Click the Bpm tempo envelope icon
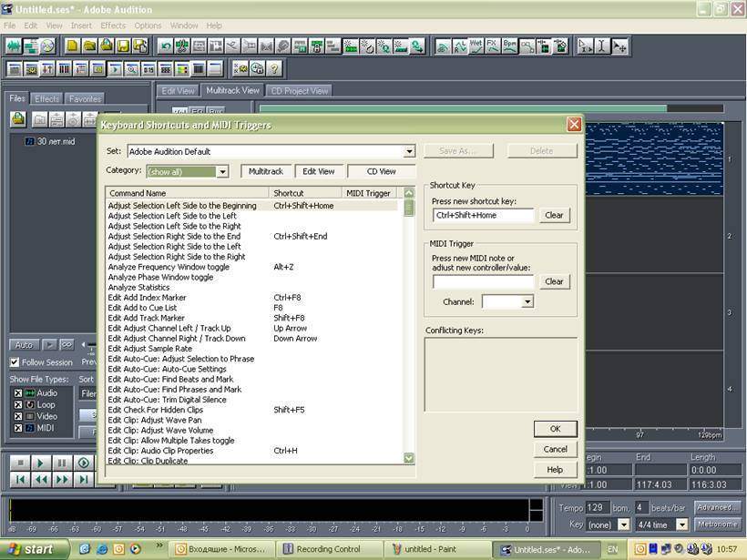747x560 pixels. pyautogui.click(x=510, y=46)
